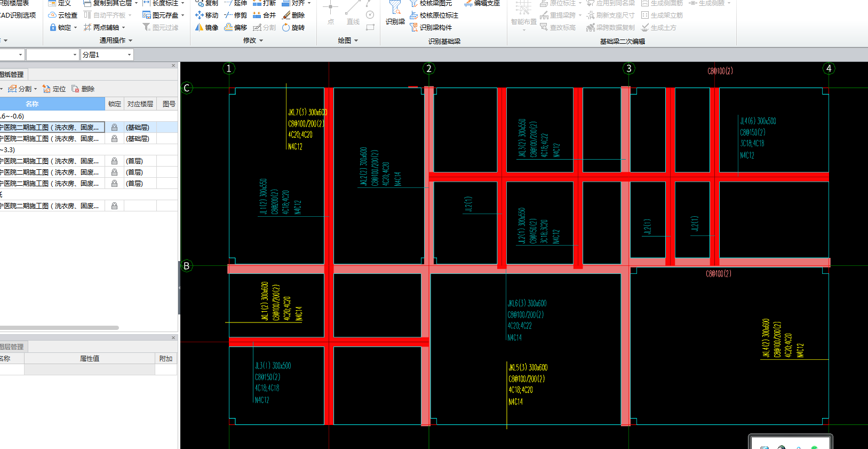
Task: Expand the 通用操作 group arrow
Action: point(130,41)
